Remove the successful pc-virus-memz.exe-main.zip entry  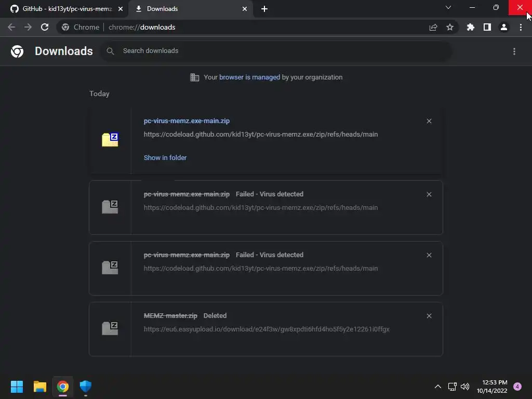429,121
